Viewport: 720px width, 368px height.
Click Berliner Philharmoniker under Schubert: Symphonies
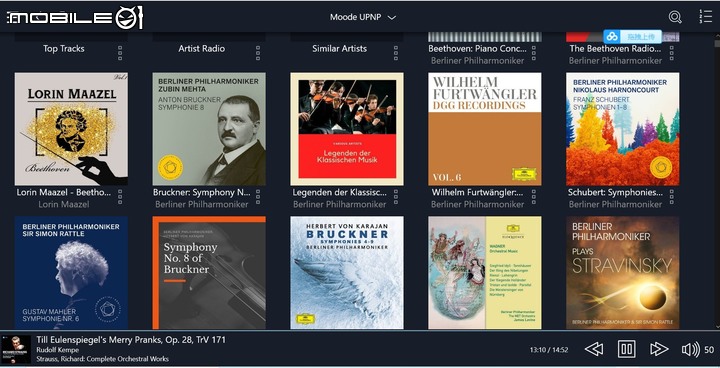615,204
